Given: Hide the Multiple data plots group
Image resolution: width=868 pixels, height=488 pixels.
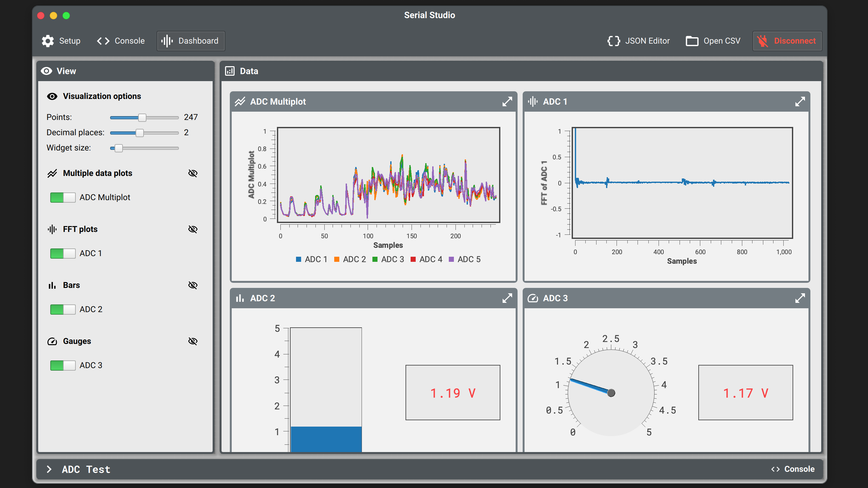Looking at the screenshot, I should coord(193,173).
